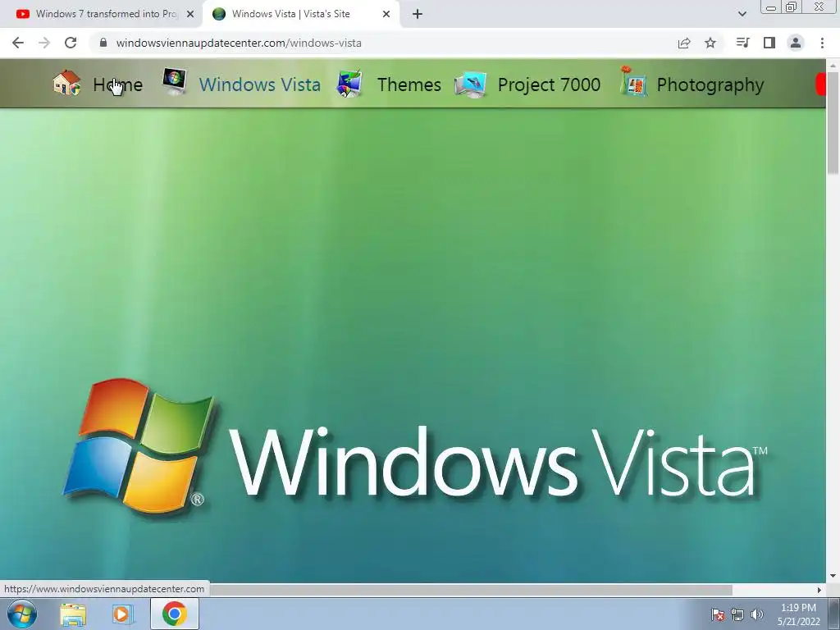The width and height of the screenshot is (840, 630).
Task: Click the Photography picture frame icon
Action: (x=632, y=81)
